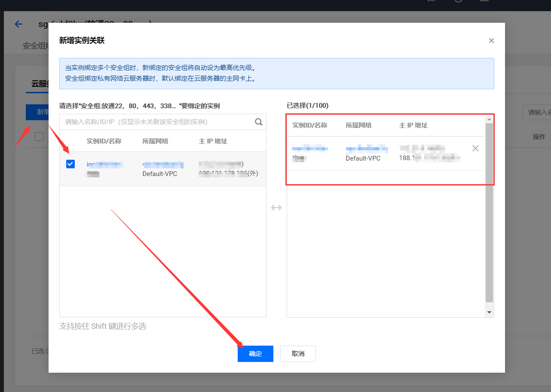Click the transfer double-arrow icon between lists
The width and height of the screenshot is (551, 392).
pos(276,208)
